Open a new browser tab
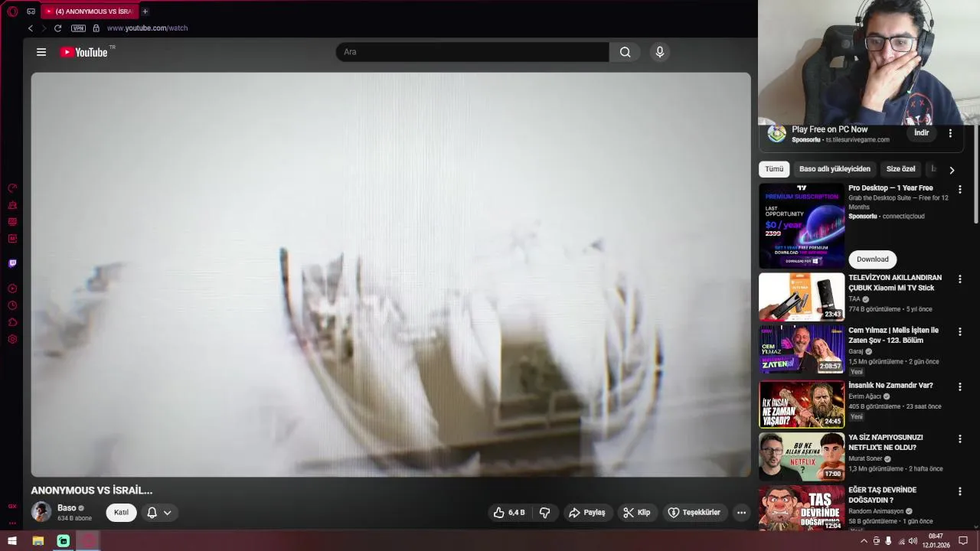Screen dimensions: 980x551 click(x=145, y=11)
